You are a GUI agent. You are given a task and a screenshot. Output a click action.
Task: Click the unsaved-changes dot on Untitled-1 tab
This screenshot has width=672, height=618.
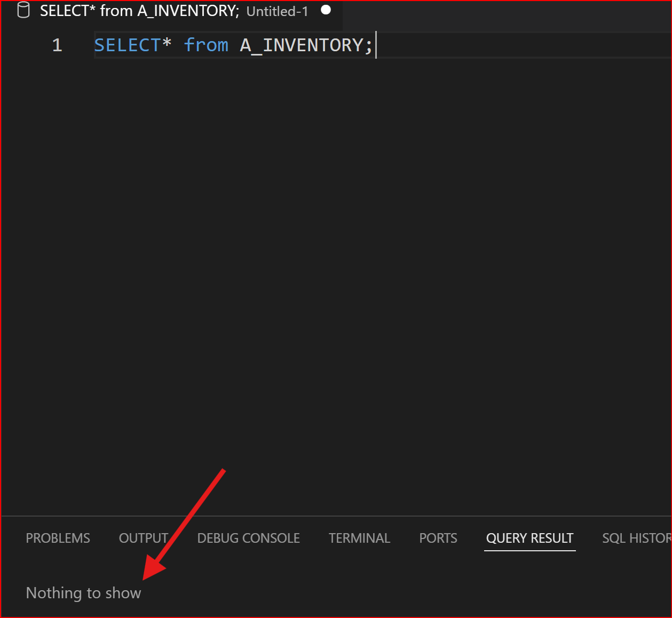tap(326, 10)
